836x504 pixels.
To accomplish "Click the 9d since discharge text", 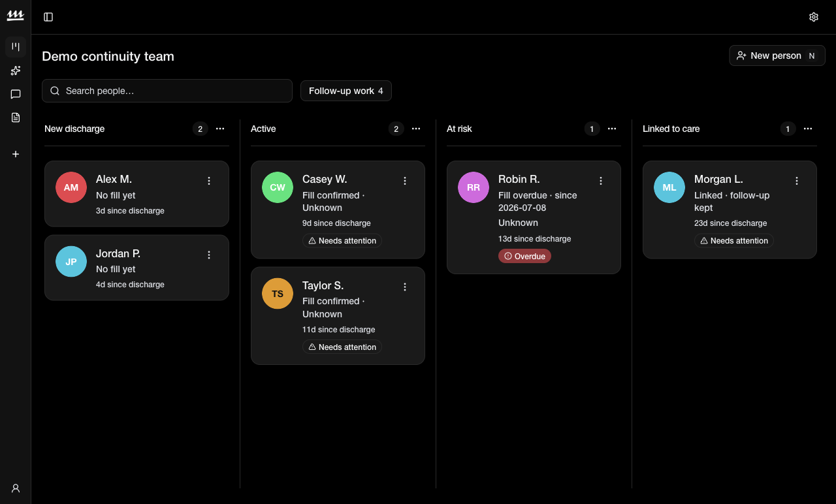I will coord(336,223).
